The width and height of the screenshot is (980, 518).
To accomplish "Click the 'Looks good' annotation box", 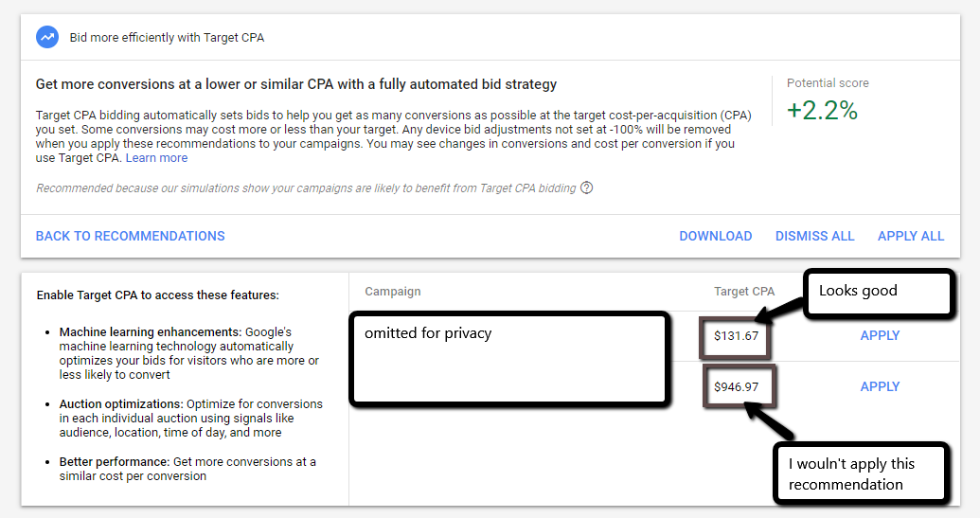I will pyautogui.click(x=877, y=292).
